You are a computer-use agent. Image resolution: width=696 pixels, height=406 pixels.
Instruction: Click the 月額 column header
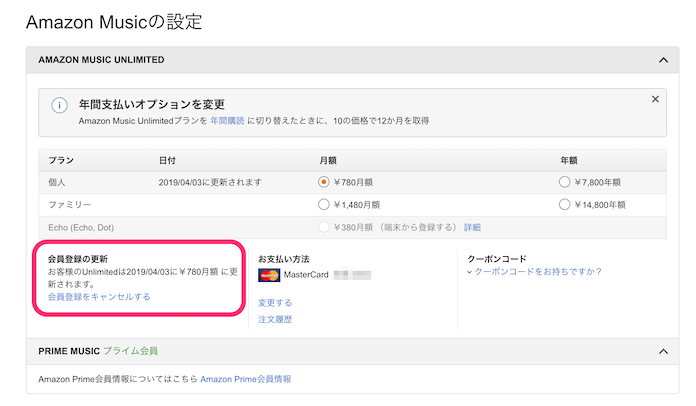coord(328,161)
